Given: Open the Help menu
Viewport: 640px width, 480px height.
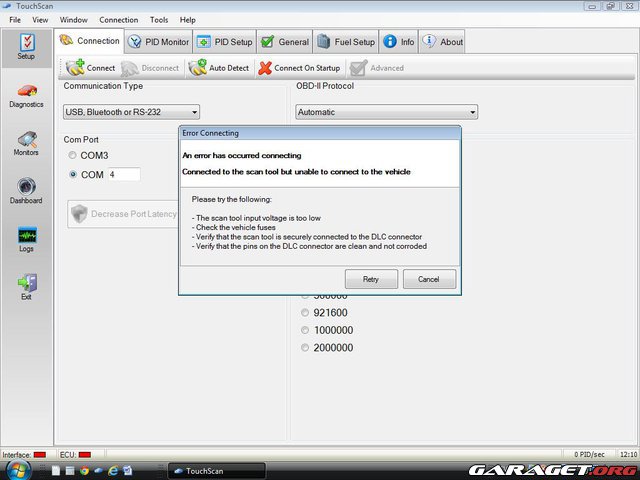Looking at the screenshot, I should tap(187, 20).
